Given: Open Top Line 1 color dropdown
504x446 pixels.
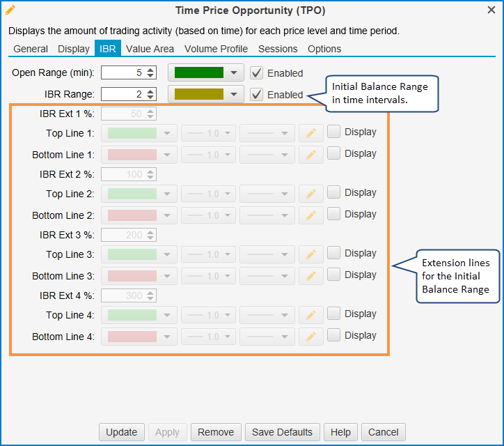Looking at the screenshot, I should pos(167,134).
